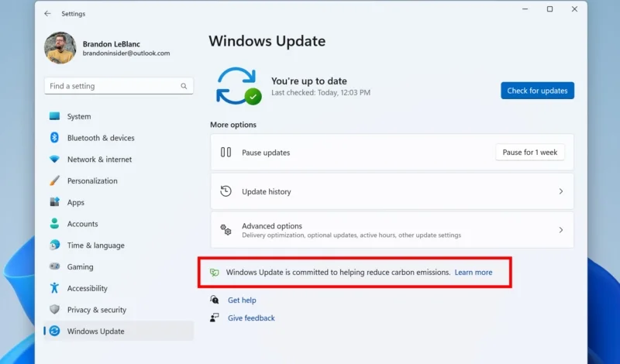The image size is (620, 364).
Task: Open System settings page label
Action: (79, 117)
